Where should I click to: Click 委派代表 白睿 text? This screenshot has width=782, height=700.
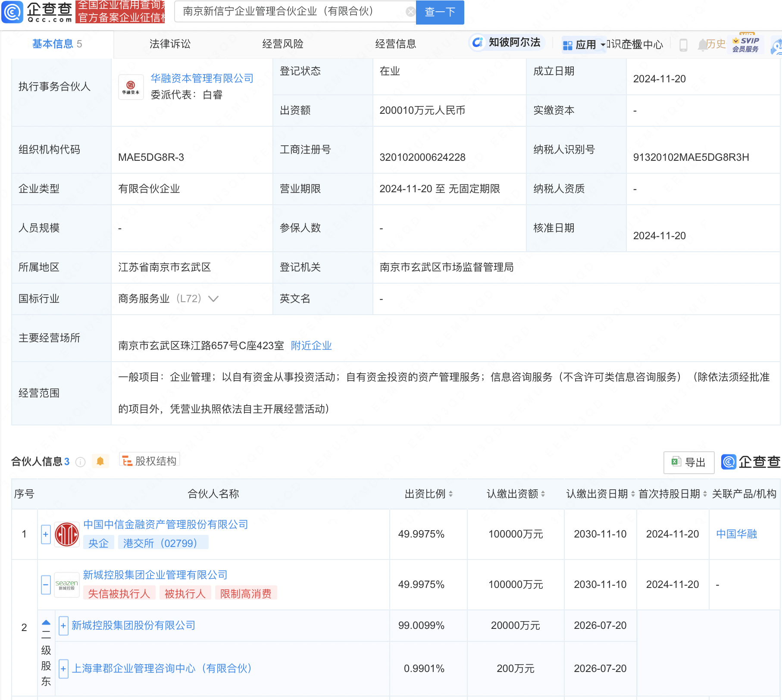coord(187,95)
